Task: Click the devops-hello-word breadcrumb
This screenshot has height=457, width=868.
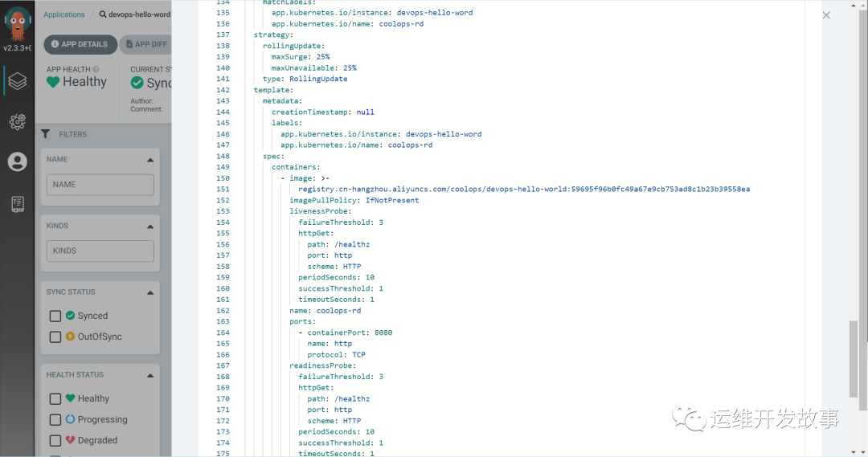Action: 140,14
